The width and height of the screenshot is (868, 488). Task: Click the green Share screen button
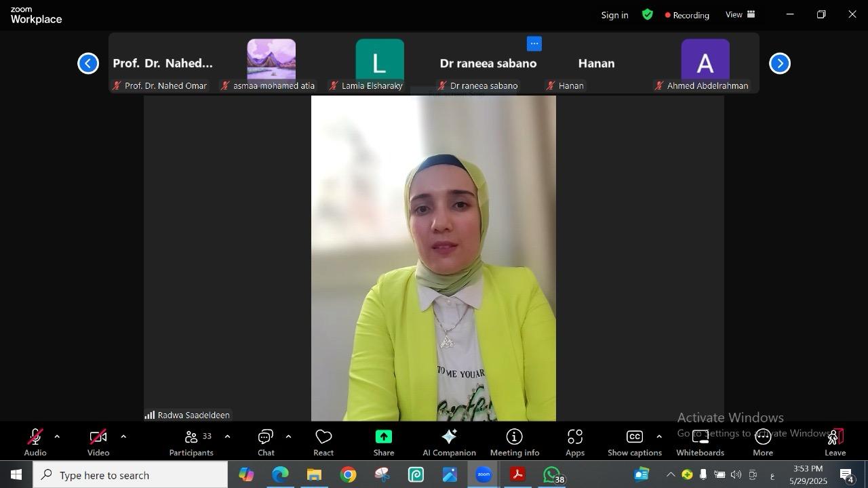[x=383, y=442]
